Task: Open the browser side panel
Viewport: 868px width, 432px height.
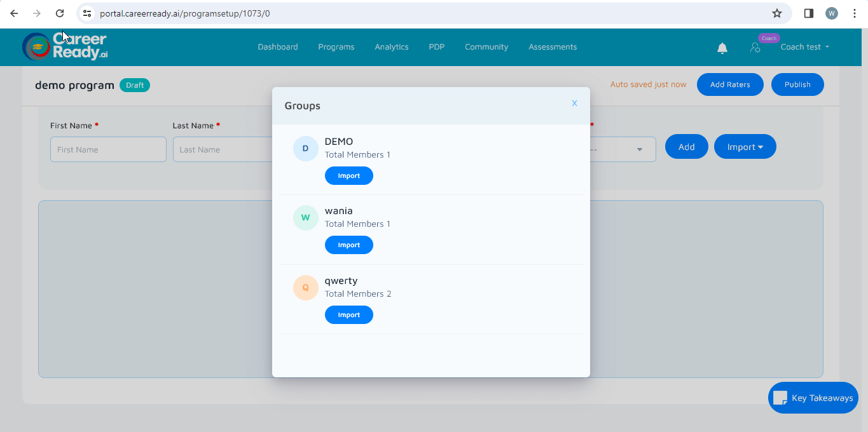Action: click(809, 13)
